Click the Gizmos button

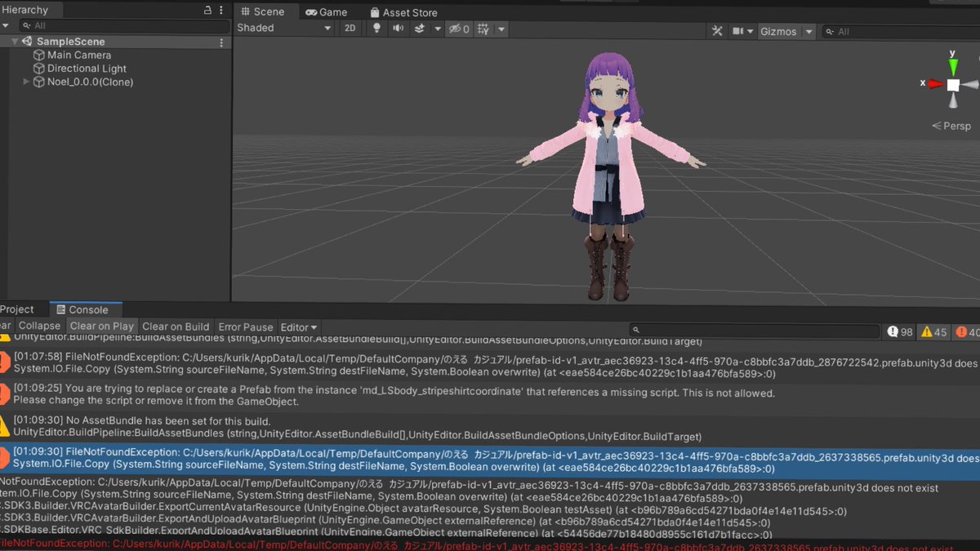(x=778, y=32)
